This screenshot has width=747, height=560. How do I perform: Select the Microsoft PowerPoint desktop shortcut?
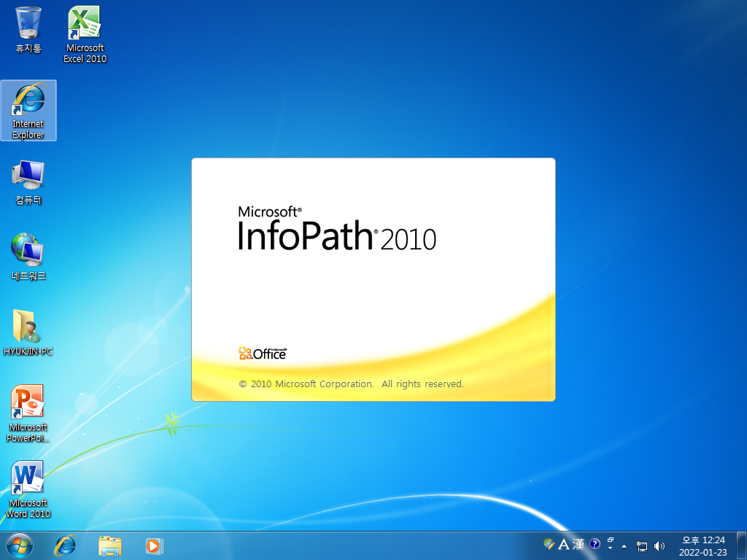(28, 413)
